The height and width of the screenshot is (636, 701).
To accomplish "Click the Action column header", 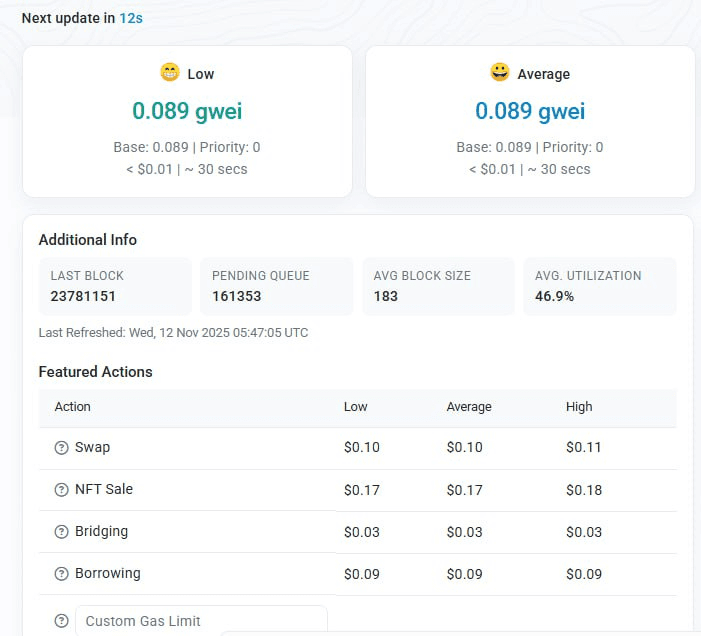I will [73, 407].
